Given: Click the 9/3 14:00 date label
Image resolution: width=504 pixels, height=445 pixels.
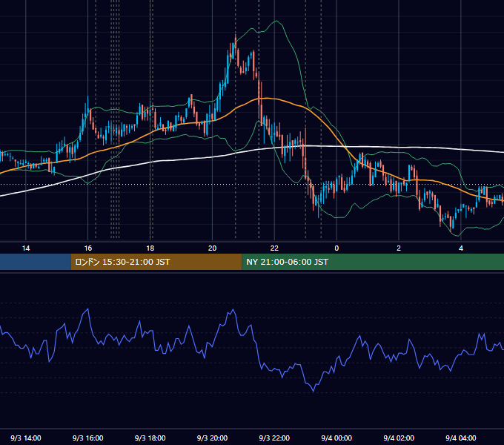Looking at the screenshot, I should (26, 438).
